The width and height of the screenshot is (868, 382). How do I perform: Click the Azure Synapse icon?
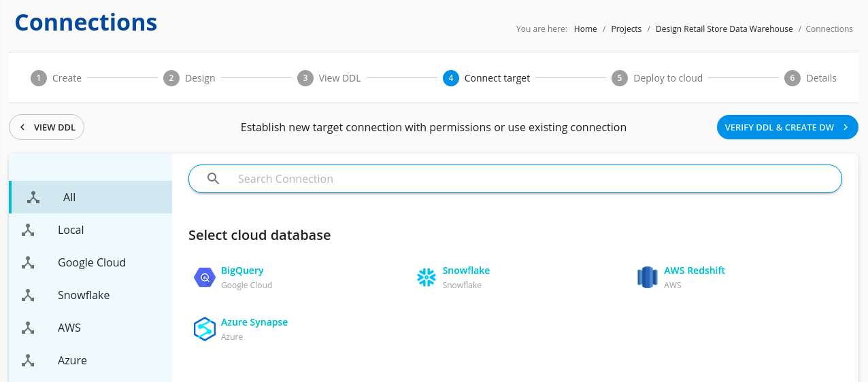coord(205,329)
